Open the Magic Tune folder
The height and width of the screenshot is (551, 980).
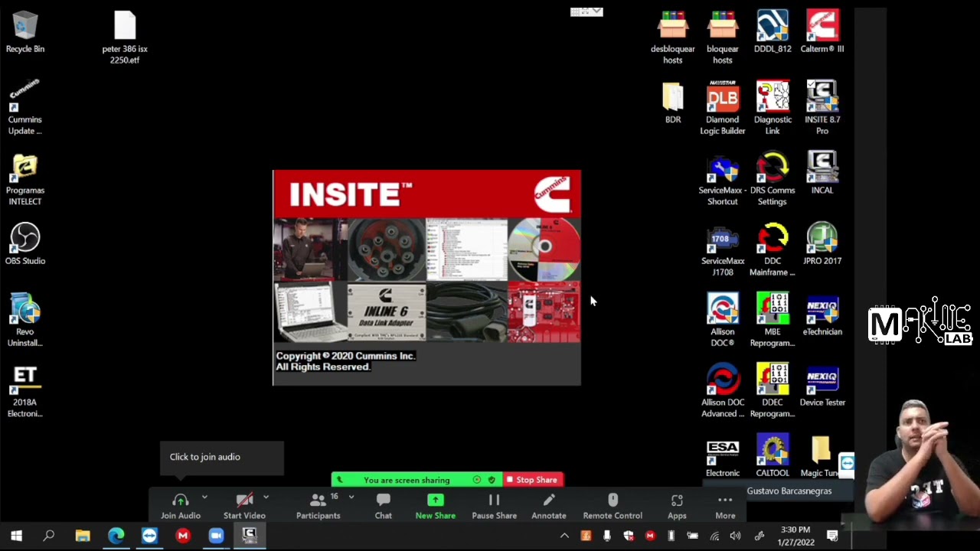click(x=822, y=458)
